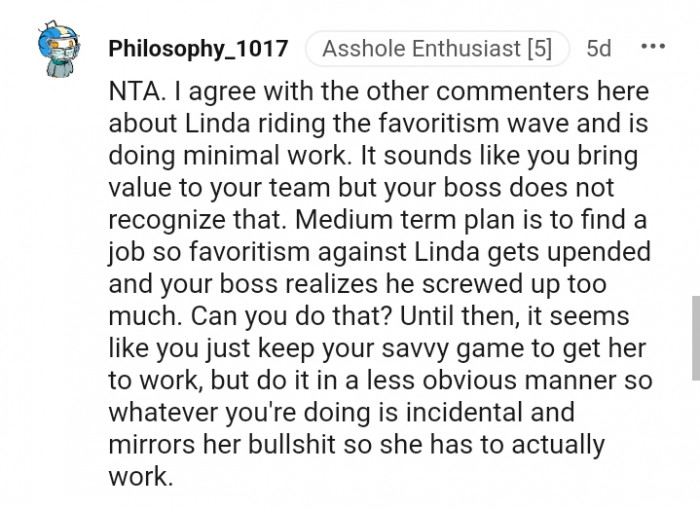Click the 5d comment timestamp
700x509 pixels.
coord(599,48)
